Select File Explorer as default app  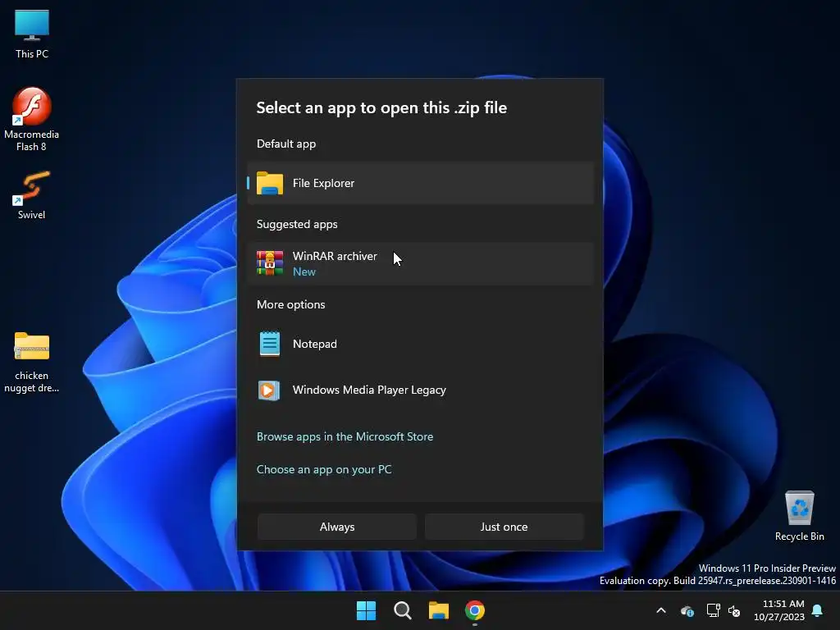tap(421, 183)
